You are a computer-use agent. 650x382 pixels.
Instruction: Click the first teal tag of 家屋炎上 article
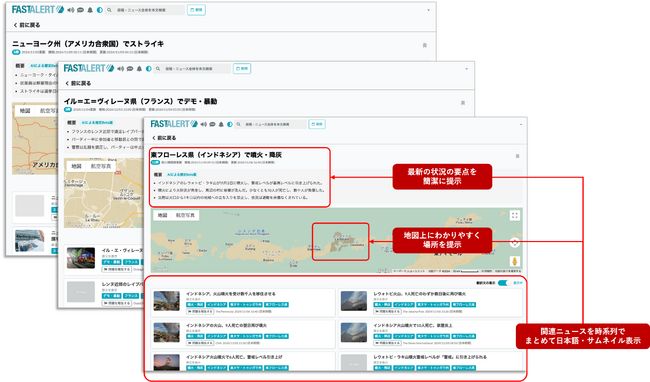coord(382,336)
